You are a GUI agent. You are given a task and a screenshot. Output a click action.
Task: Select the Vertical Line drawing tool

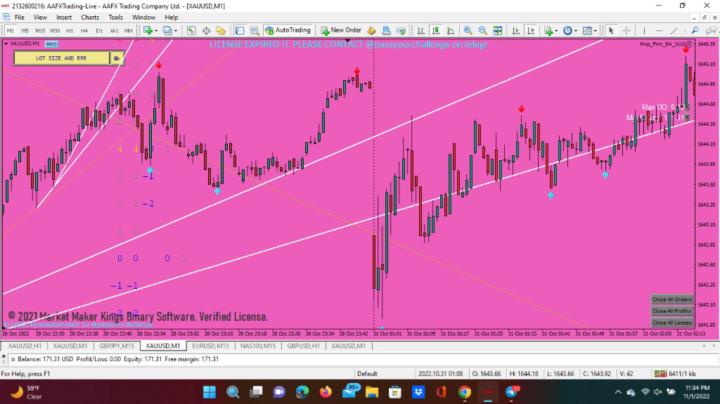(644, 31)
